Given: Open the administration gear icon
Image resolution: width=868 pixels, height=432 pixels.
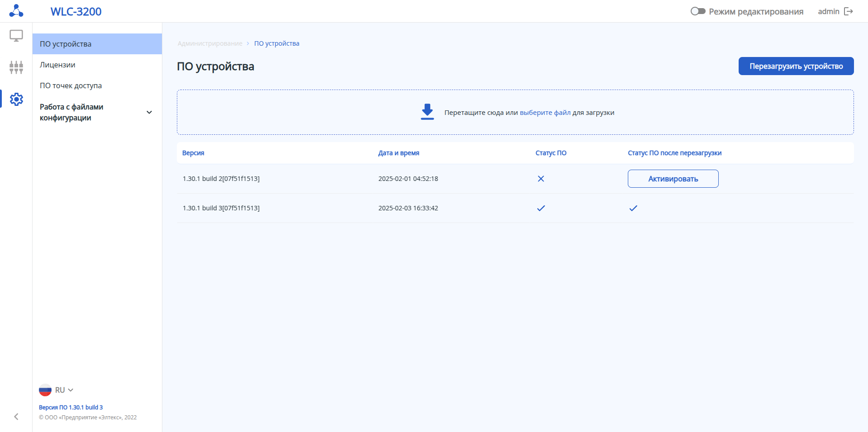Looking at the screenshot, I should [x=16, y=99].
